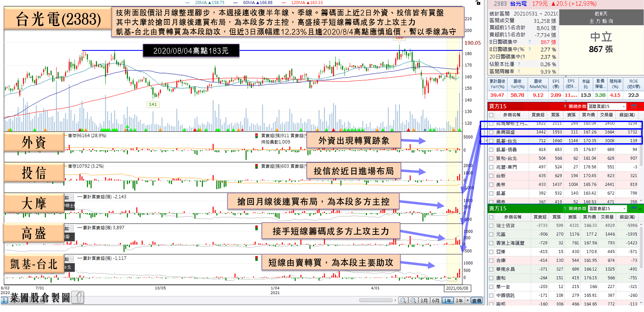Set chart range to 6月
The height and width of the screenshot is (312, 644).
[x=436, y=301]
